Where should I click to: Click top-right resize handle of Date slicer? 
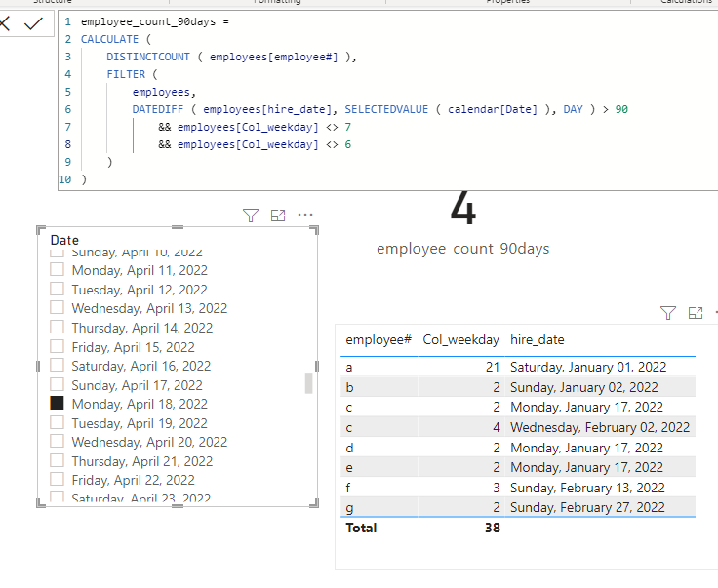(x=315, y=229)
